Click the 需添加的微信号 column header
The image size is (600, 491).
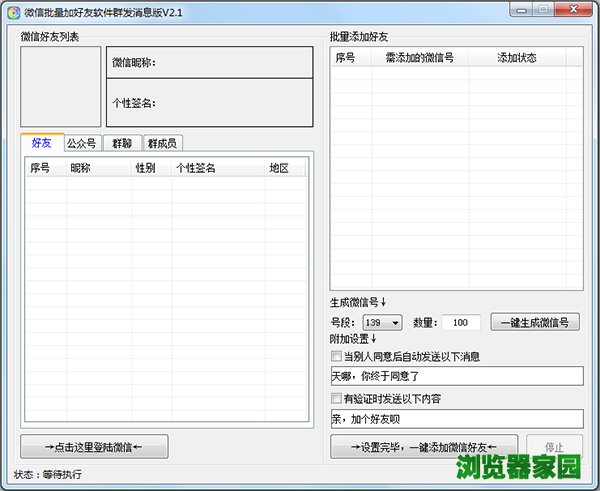(x=420, y=58)
